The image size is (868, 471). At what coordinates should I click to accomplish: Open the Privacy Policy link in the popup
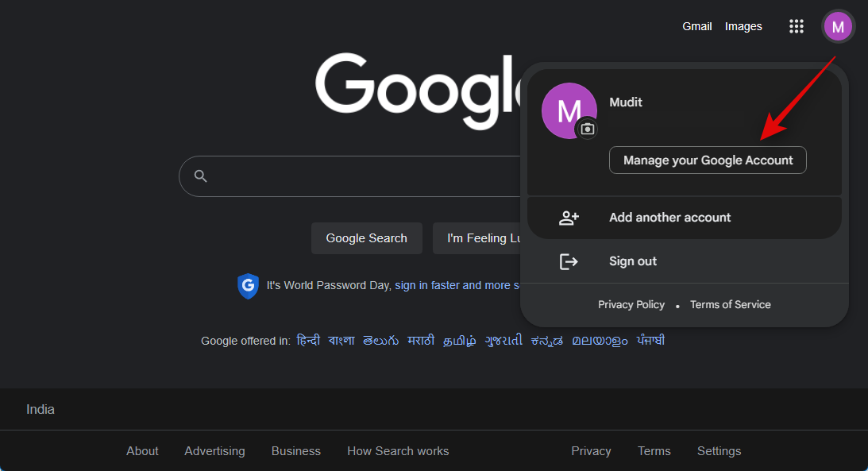(631, 304)
